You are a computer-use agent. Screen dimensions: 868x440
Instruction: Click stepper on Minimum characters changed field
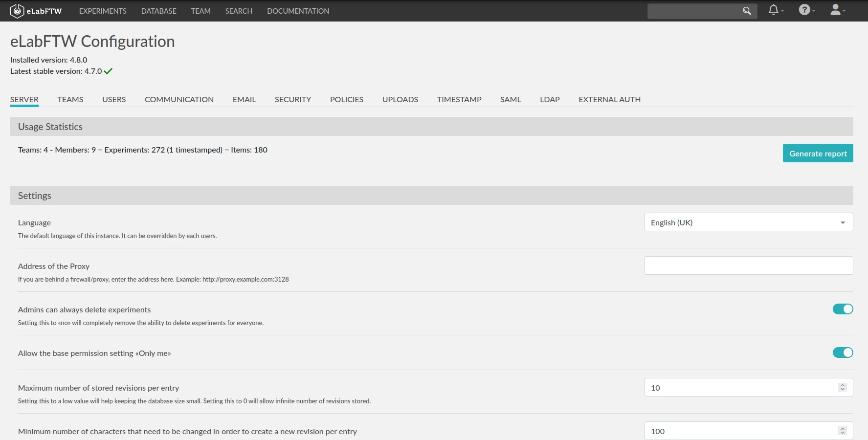(842, 431)
